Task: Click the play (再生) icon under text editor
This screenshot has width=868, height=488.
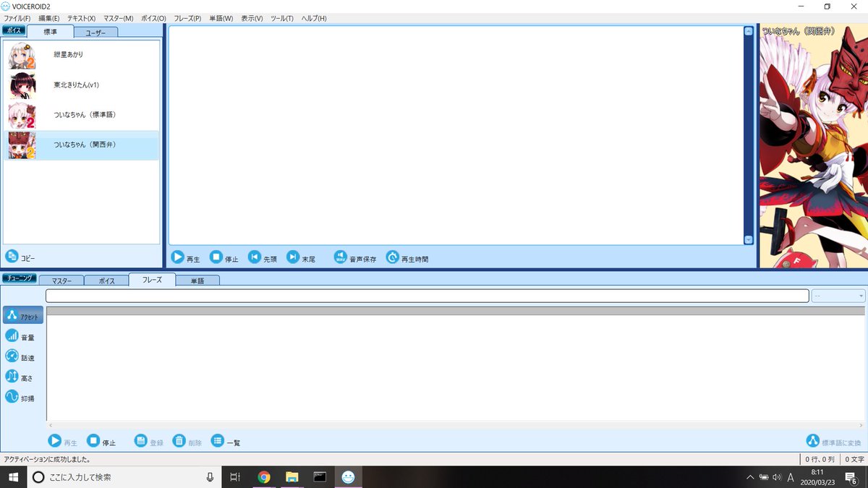Action: click(x=177, y=257)
